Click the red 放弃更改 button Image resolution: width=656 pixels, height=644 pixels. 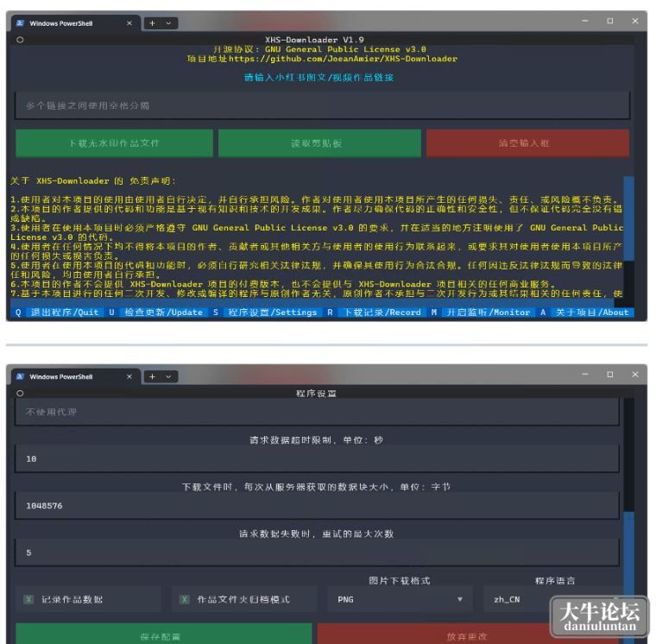click(x=466, y=635)
